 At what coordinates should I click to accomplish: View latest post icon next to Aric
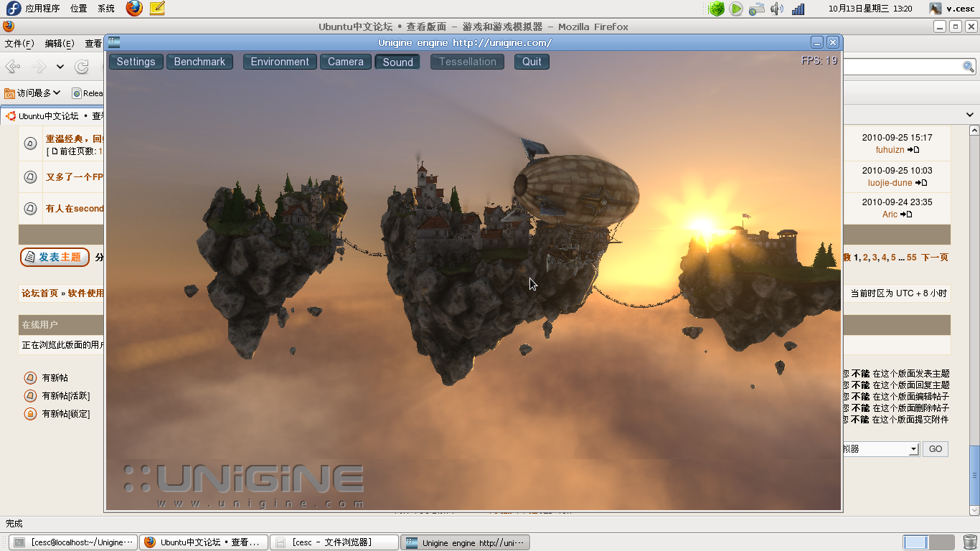(906, 215)
